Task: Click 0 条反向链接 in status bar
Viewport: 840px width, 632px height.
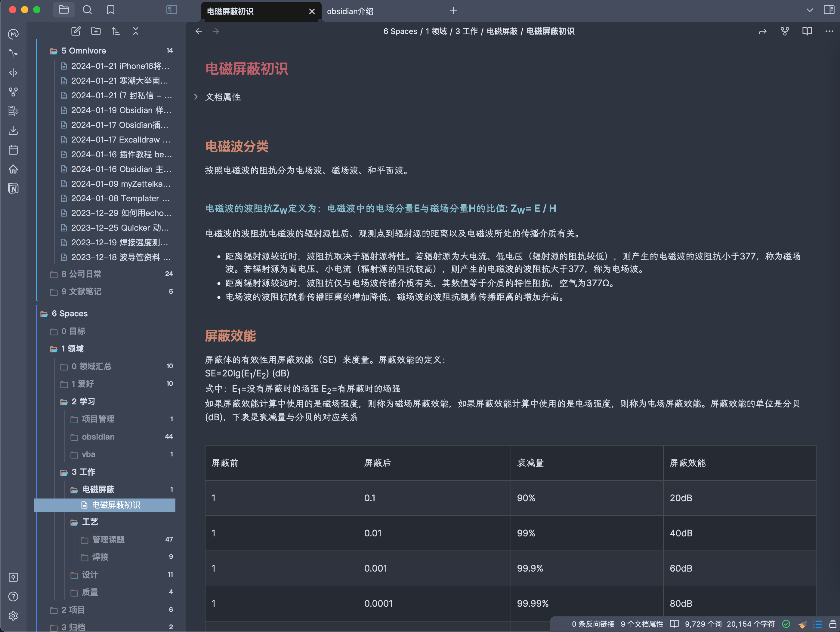Action: click(x=593, y=624)
